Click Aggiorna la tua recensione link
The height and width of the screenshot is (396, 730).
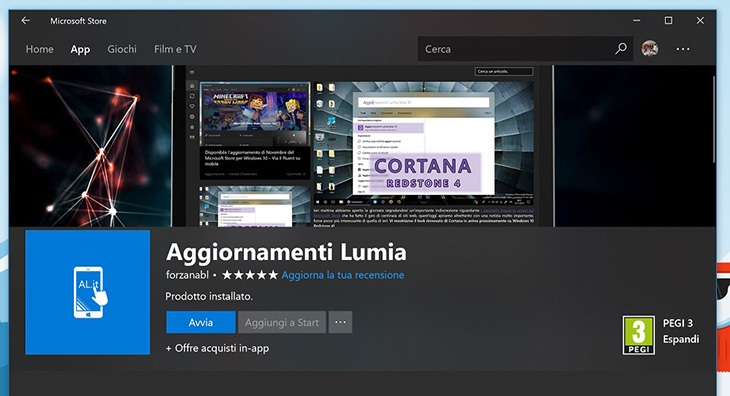click(343, 275)
